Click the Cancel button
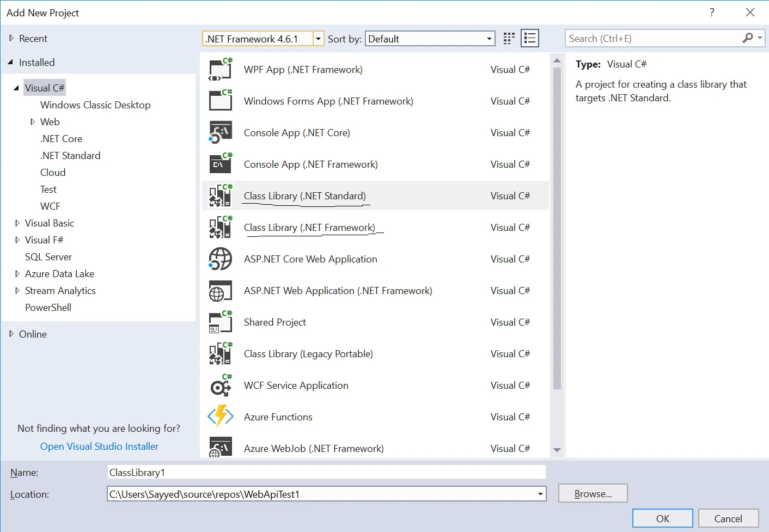Screen dimensions: 769x532 [728, 518]
